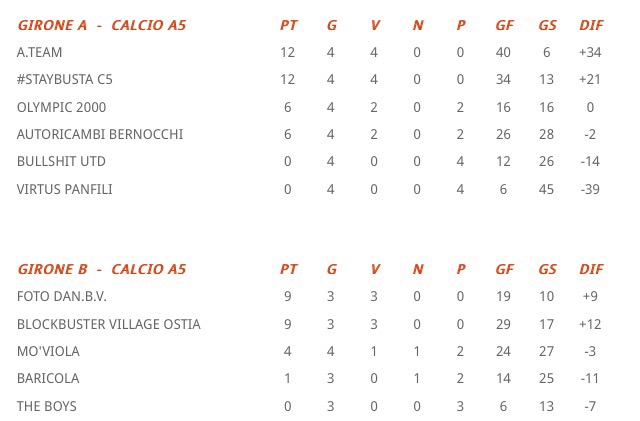
Task: Click VIRTUS PANFILI's -39 goal difference
Action: pos(590,189)
